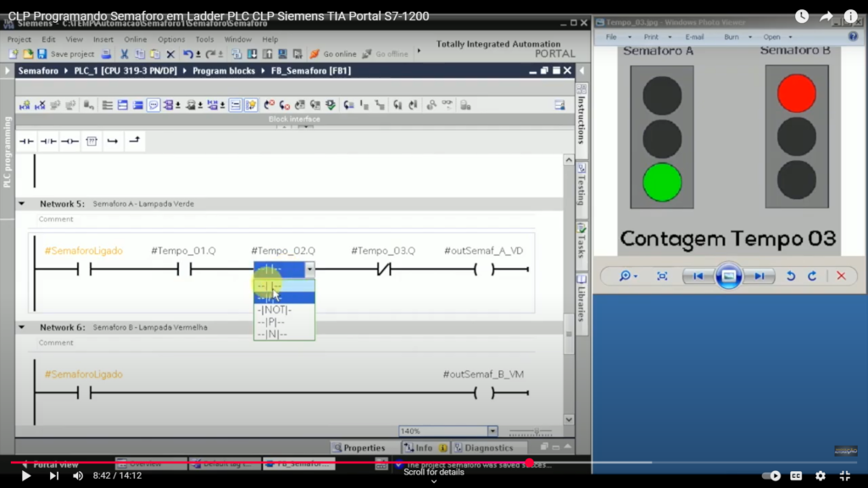Open the Insert menu

pos(103,39)
